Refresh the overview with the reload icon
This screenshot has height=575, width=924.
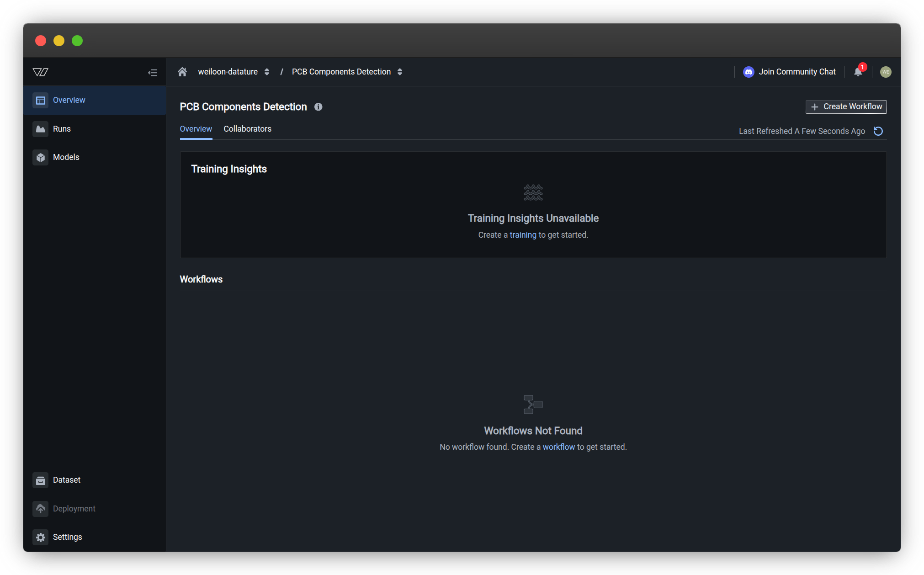click(x=878, y=131)
